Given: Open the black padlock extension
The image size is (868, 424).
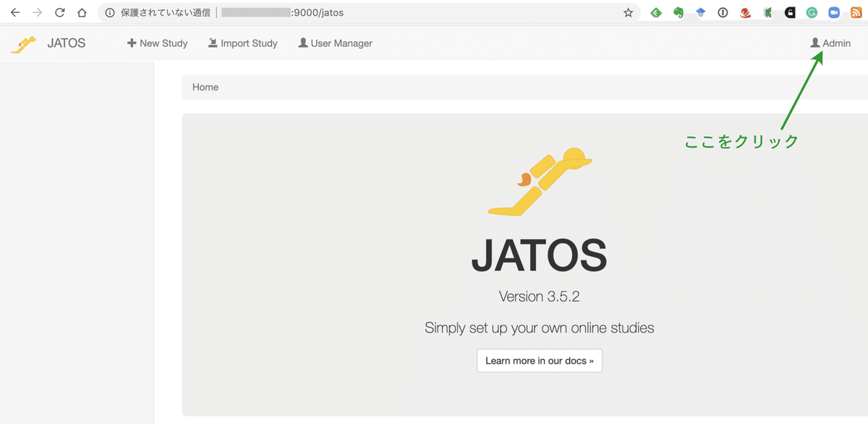Looking at the screenshot, I should [x=790, y=12].
